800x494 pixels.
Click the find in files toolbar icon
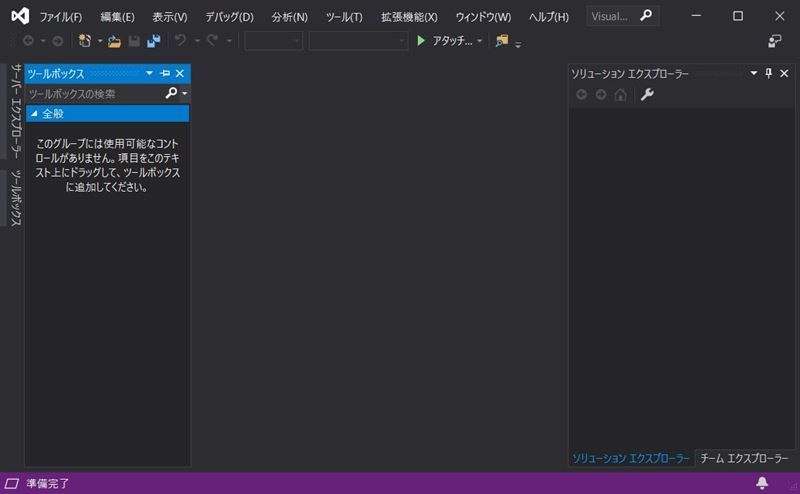pyautogui.click(x=502, y=41)
